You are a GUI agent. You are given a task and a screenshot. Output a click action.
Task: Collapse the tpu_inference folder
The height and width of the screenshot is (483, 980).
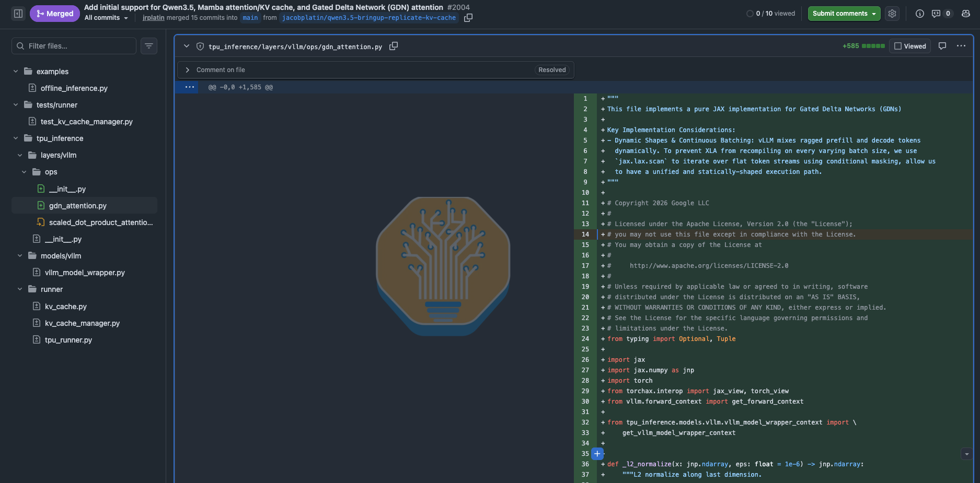coord(16,138)
